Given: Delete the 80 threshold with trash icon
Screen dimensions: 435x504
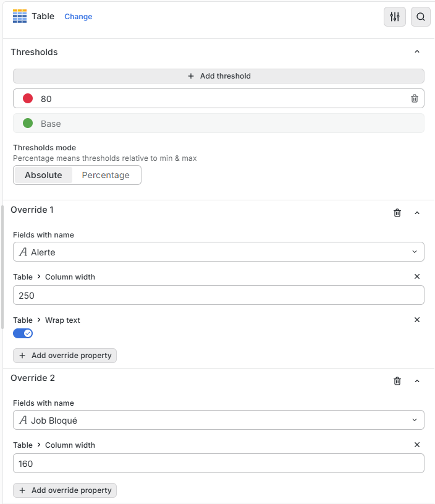Looking at the screenshot, I should tap(415, 98).
